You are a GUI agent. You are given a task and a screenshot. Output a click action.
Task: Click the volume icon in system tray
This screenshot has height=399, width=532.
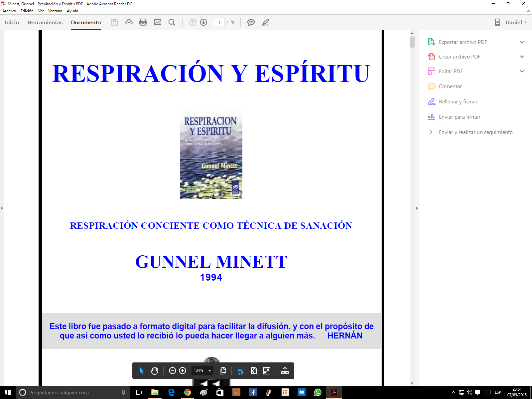click(469, 392)
